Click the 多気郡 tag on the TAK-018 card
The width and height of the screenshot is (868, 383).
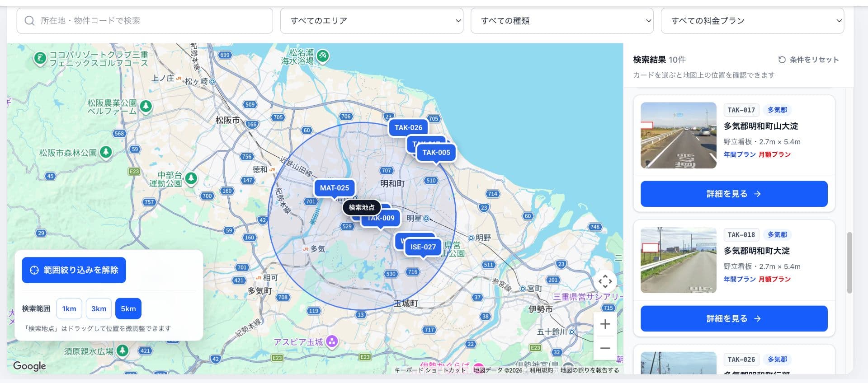[777, 235]
